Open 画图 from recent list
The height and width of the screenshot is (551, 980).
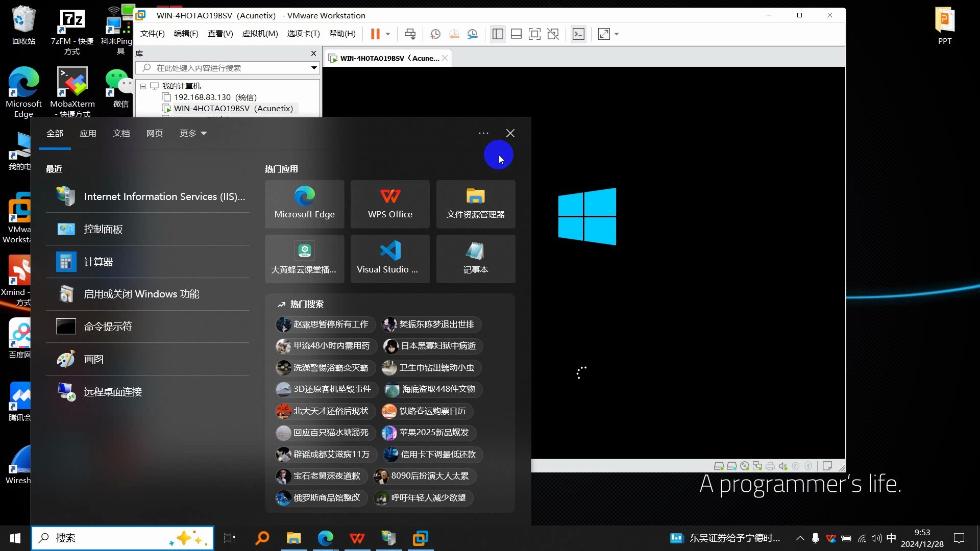[148, 359]
